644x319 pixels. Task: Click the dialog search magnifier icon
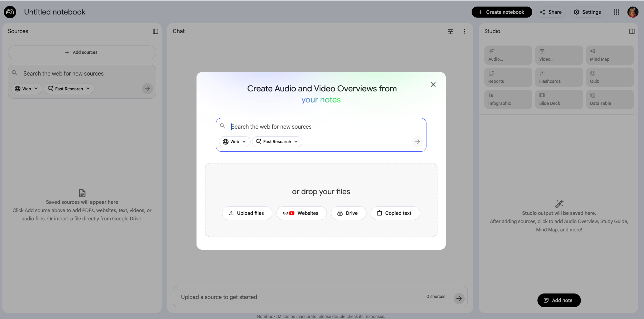[x=223, y=126]
